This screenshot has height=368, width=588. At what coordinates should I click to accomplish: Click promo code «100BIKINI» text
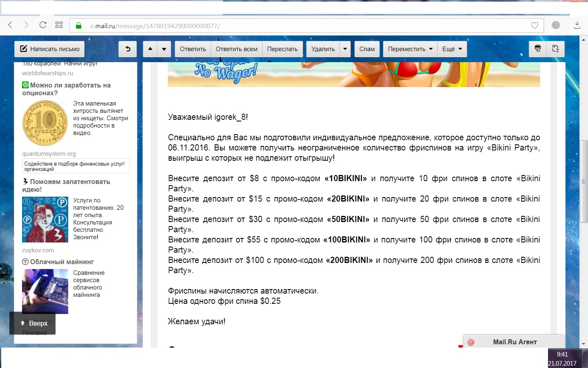pyautogui.click(x=347, y=240)
